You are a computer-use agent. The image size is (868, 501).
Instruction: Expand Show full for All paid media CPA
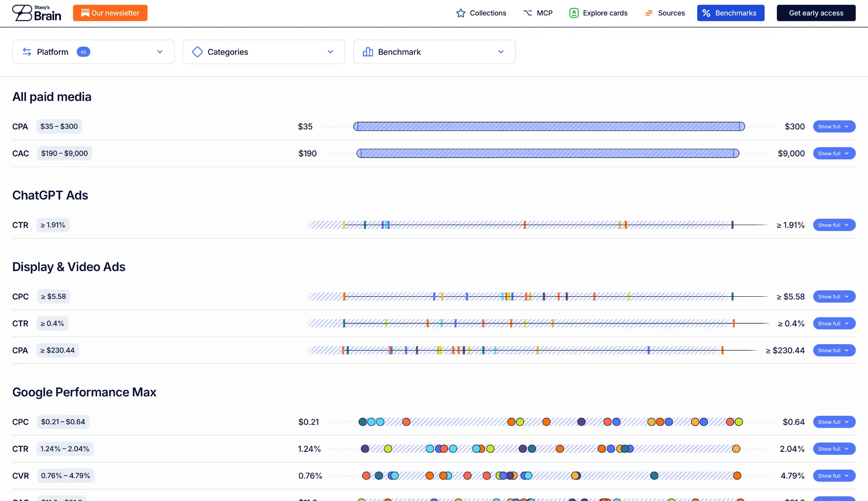pyautogui.click(x=834, y=126)
